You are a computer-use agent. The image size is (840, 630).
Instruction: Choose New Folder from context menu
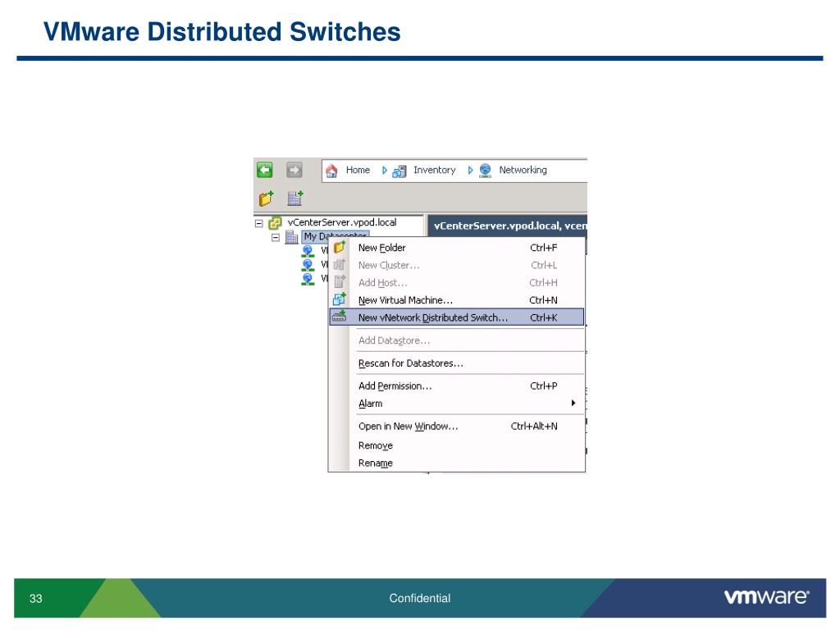(x=457, y=248)
